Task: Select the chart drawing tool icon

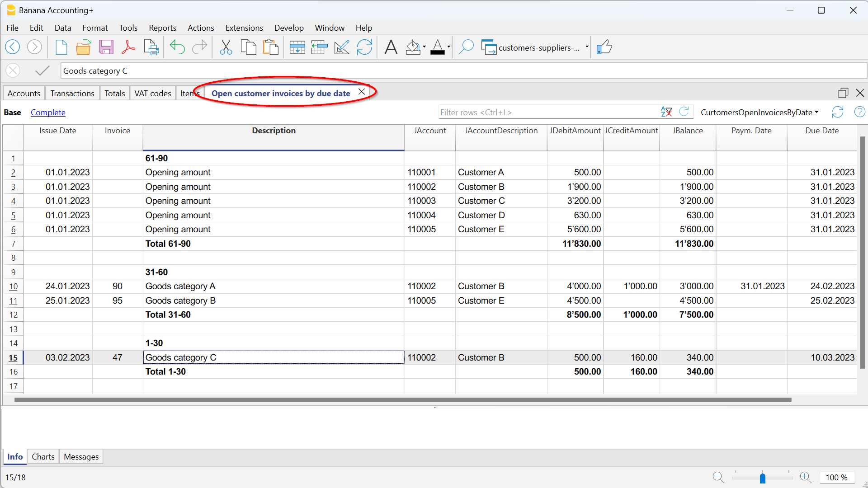Action: (x=342, y=47)
